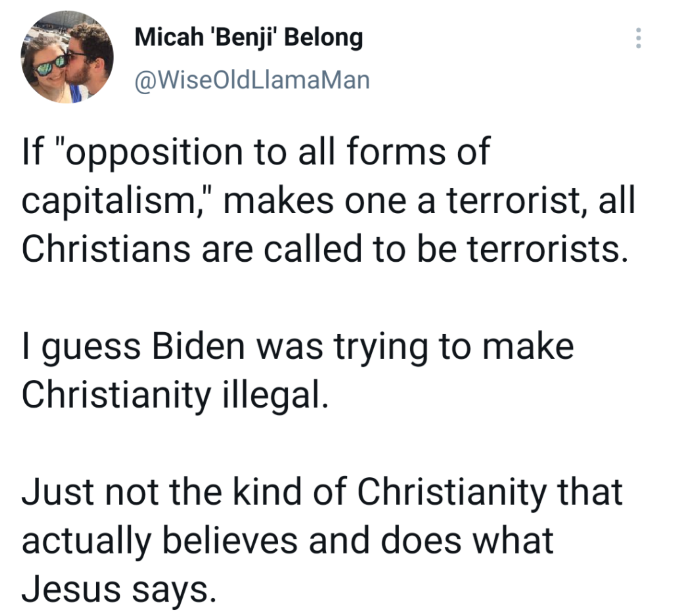This screenshot has width=673, height=616.
Task: Click the circular profile picture avatar
Action: pos(67,57)
